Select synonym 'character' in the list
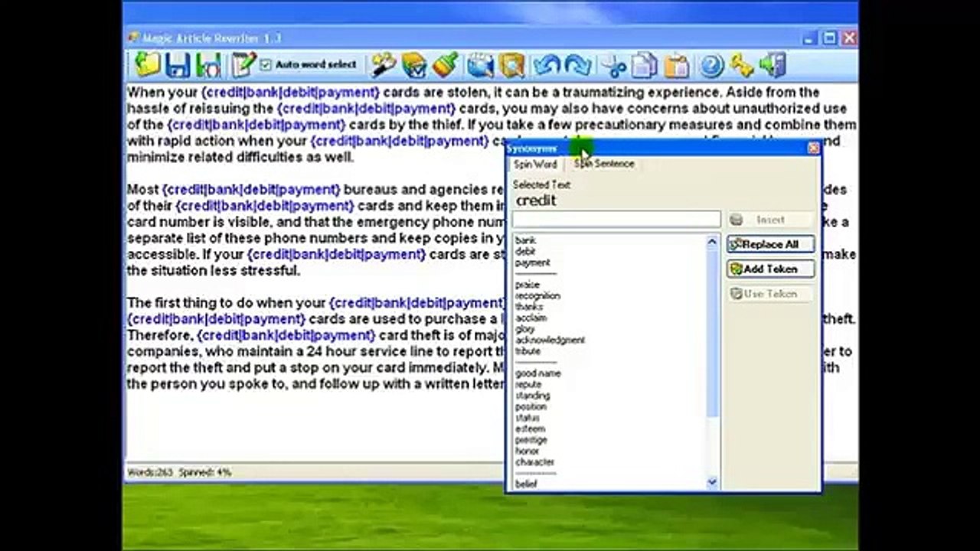Viewport: 980px width, 551px height. point(534,462)
